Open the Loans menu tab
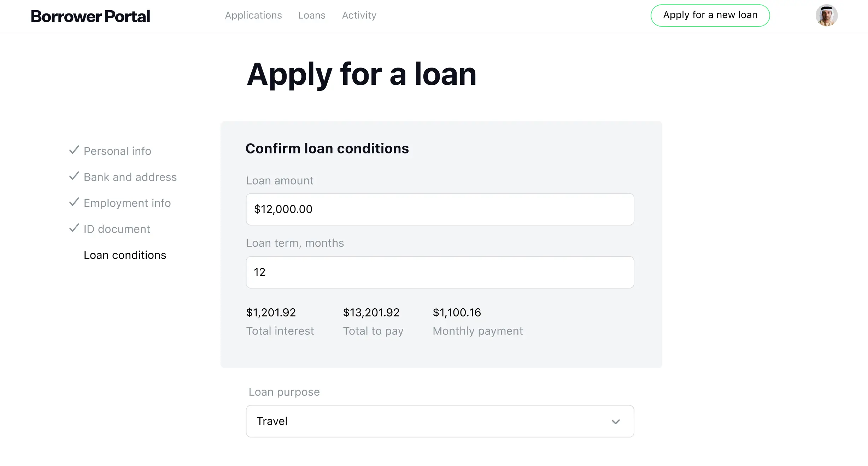This screenshot has height=466, width=868. coord(312,16)
